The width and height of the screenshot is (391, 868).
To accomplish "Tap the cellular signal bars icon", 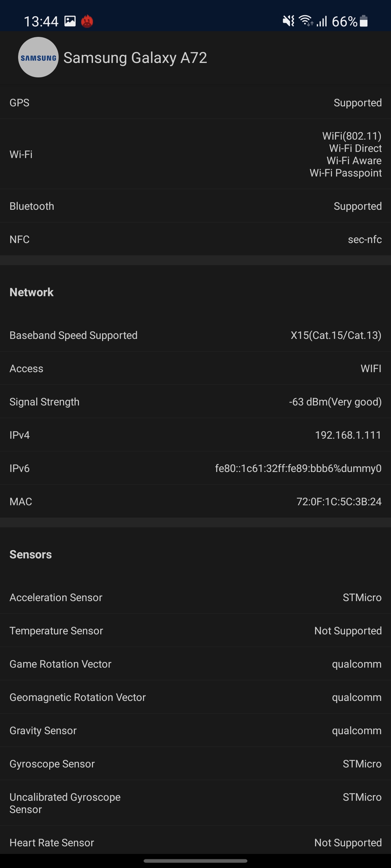I will [322, 21].
